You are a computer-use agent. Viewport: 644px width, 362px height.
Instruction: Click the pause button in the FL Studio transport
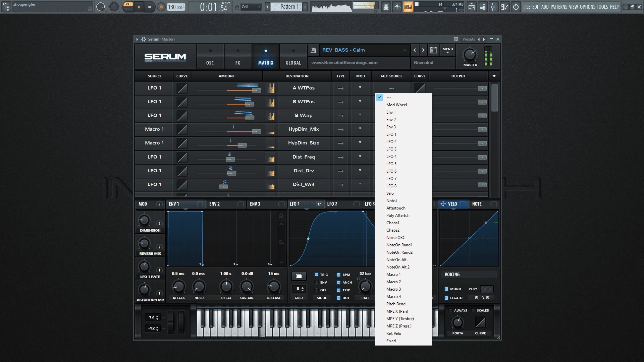[139, 7]
